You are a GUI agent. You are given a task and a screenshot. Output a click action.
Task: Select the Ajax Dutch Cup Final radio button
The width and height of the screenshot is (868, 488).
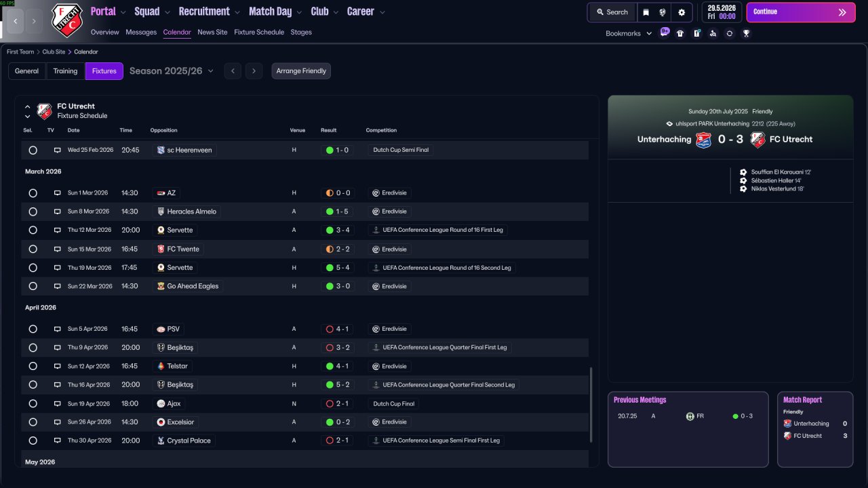tap(33, 403)
